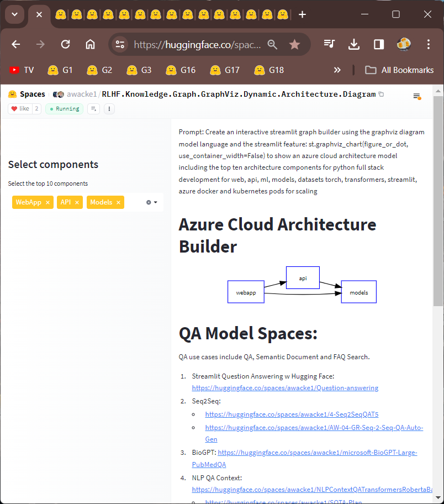Open the Space logs icon next to Running
Screen dimensions: 444x504
pos(93,109)
